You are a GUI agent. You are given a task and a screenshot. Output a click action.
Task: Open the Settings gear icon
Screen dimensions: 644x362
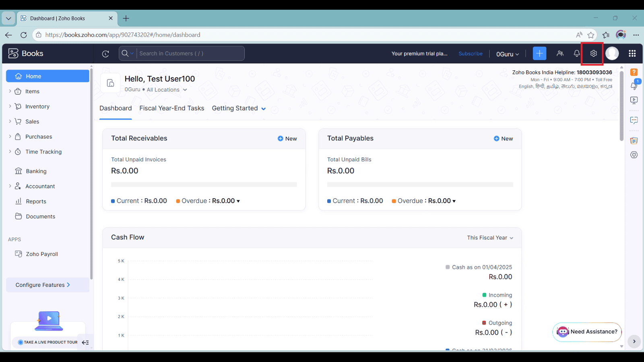click(x=593, y=53)
